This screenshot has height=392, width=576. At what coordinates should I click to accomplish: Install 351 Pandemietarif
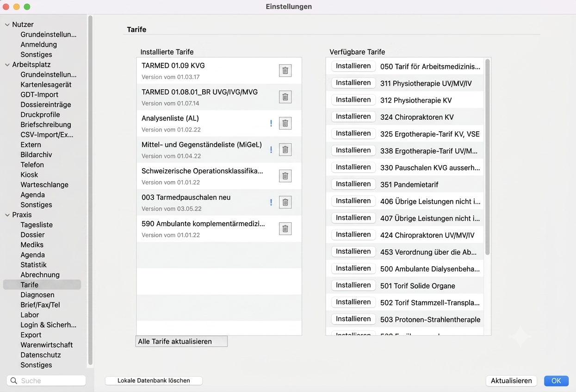pos(353,184)
